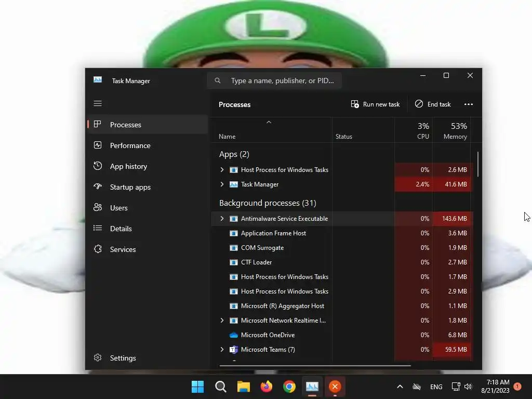Click Run new task button label
532x399 pixels.
point(381,104)
